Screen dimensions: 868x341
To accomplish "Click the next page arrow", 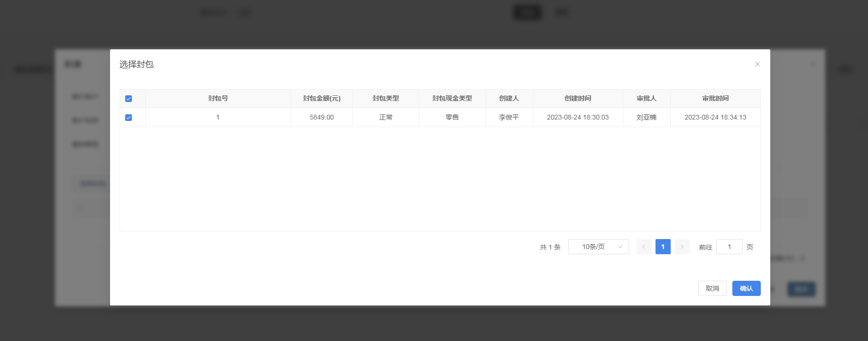I will point(682,247).
